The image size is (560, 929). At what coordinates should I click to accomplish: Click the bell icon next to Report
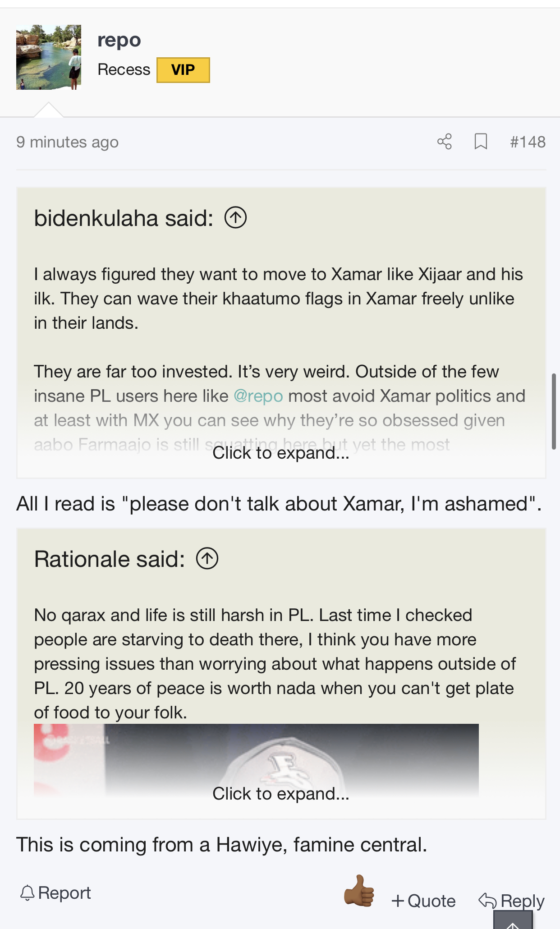click(28, 893)
